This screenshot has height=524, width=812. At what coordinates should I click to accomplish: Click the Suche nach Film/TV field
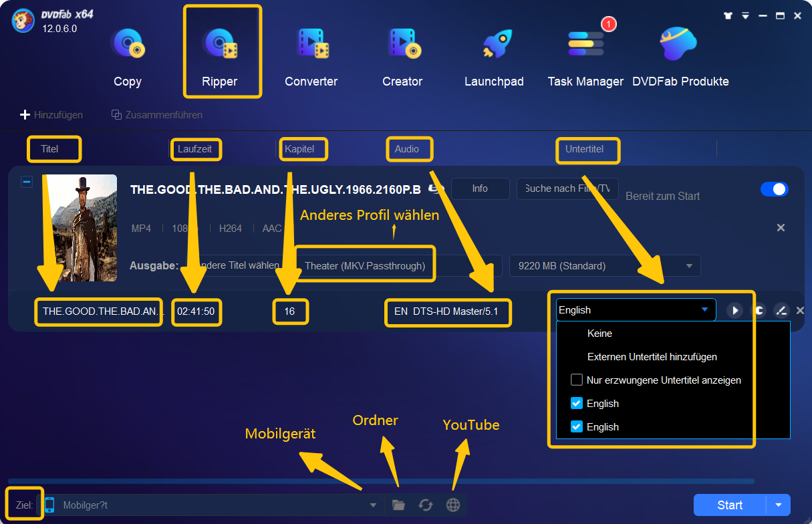point(567,188)
